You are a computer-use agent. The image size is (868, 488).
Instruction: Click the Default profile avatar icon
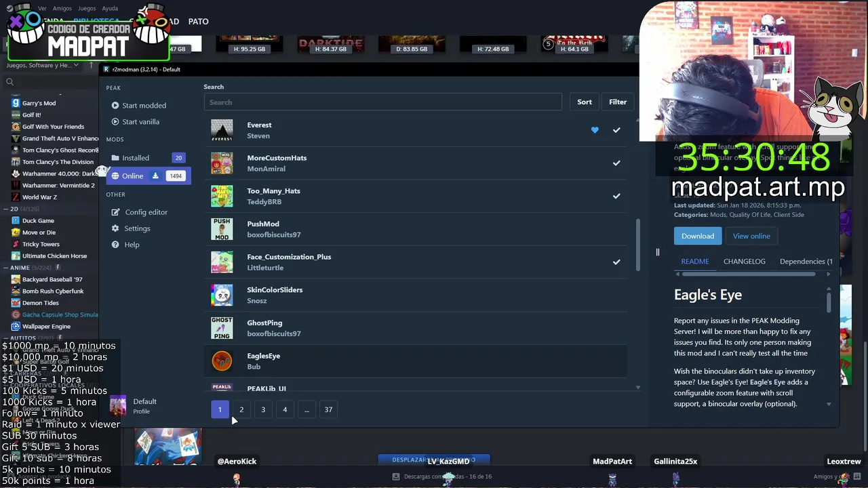point(118,406)
